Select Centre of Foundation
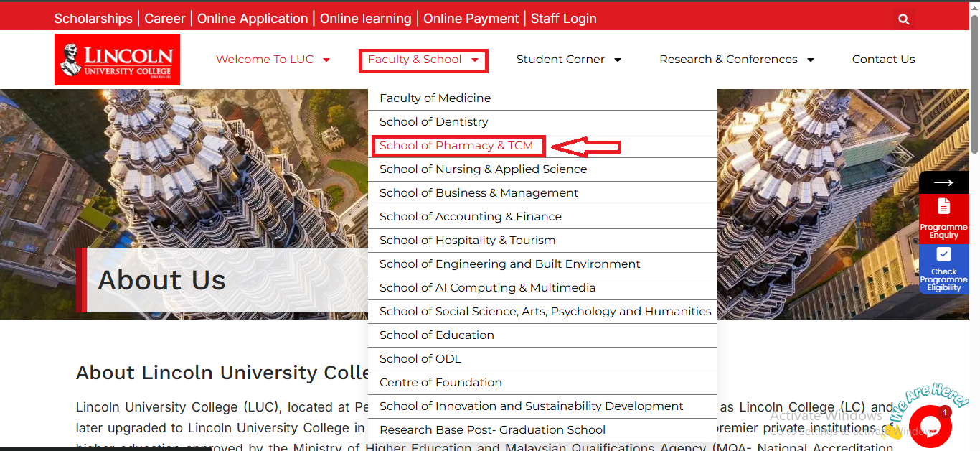980x451 pixels. [x=542, y=383]
